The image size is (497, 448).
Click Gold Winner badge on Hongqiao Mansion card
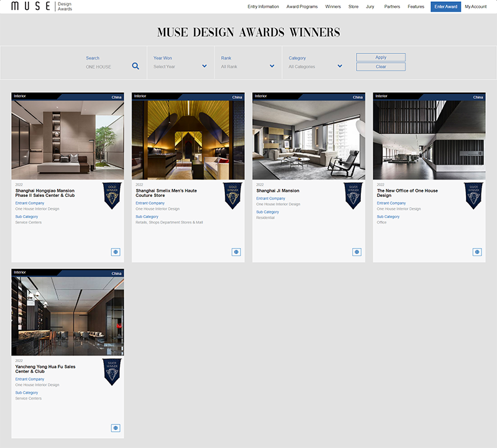pyautogui.click(x=112, y=195)
